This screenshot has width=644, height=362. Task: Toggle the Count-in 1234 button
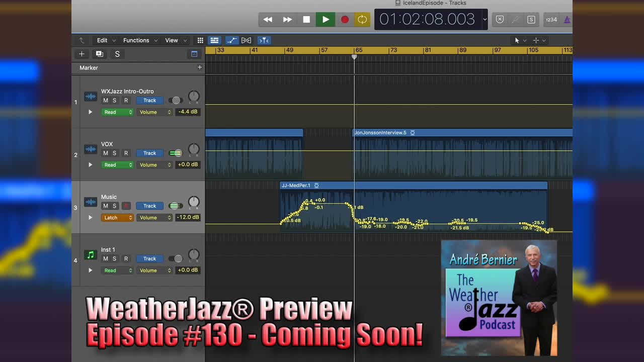[551, 20]
